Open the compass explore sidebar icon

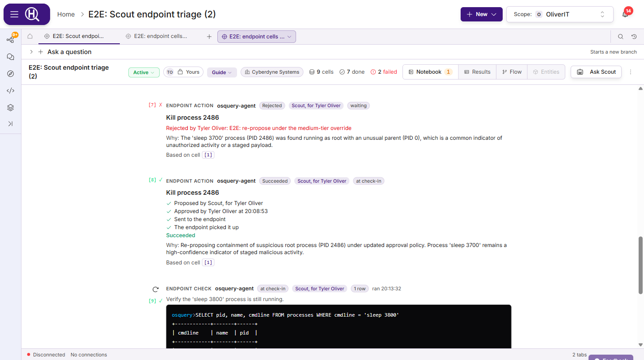pos(10,74)
